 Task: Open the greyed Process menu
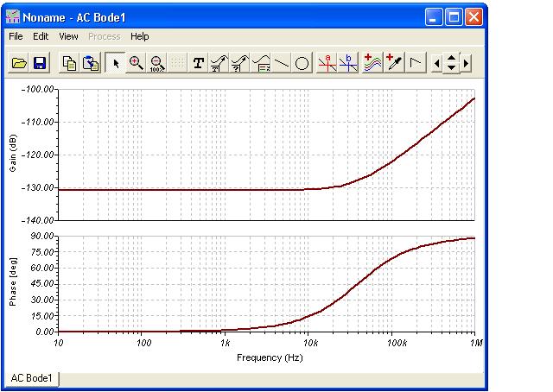(x=105, y=36)
